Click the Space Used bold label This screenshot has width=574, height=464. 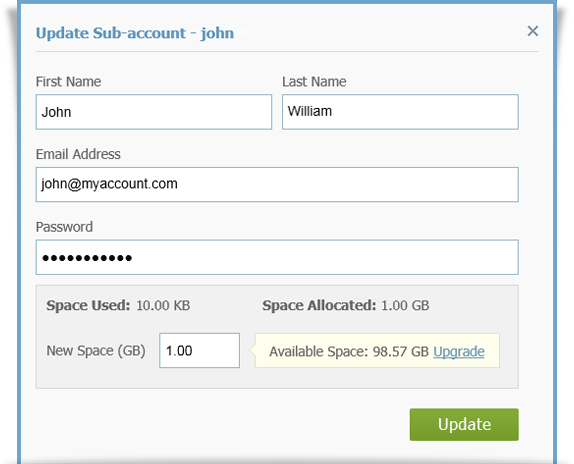[x=88, y=305]
